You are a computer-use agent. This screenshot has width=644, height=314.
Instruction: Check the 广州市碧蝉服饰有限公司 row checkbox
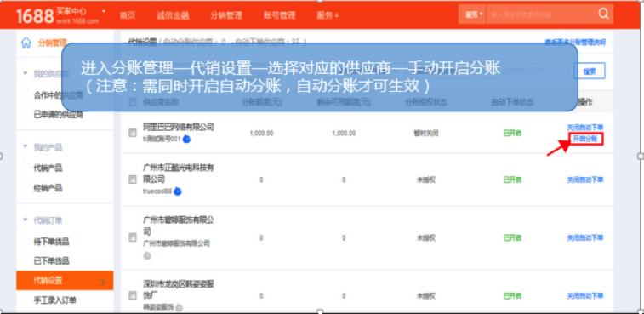(133, 237)
